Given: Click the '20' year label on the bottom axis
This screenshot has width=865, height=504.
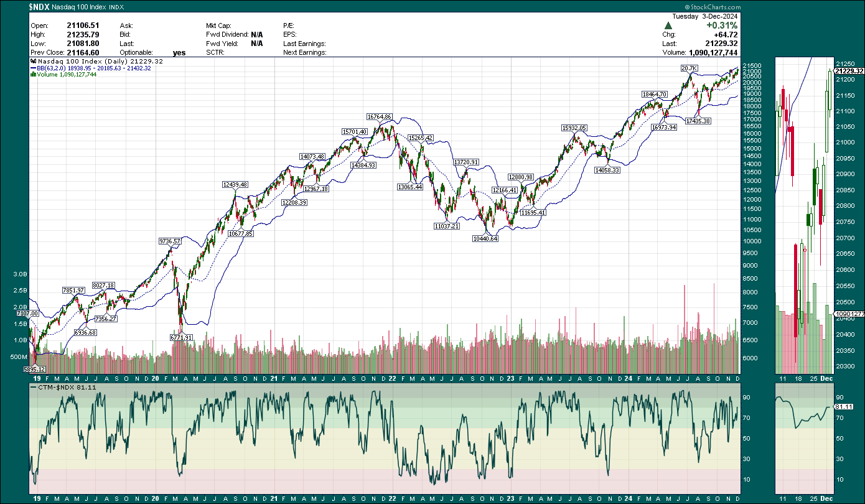Looking at the screenshot, I should [154, 498].
